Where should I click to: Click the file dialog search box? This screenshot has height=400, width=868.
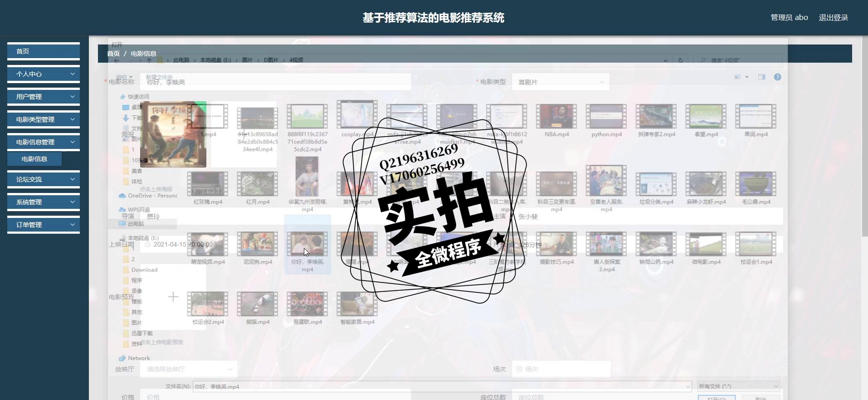[x=738, y=60]
